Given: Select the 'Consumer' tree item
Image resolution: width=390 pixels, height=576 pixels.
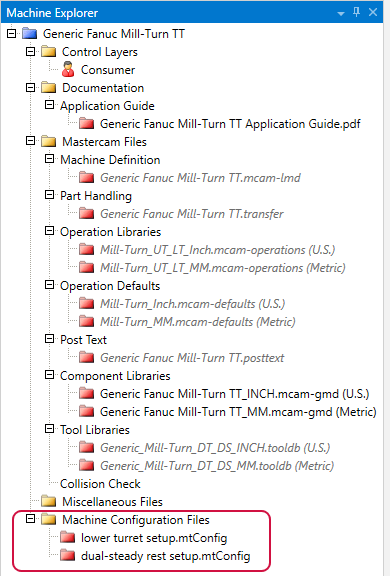Looking at the screenshot, I should pyautogui.click(x=108, y=70).
